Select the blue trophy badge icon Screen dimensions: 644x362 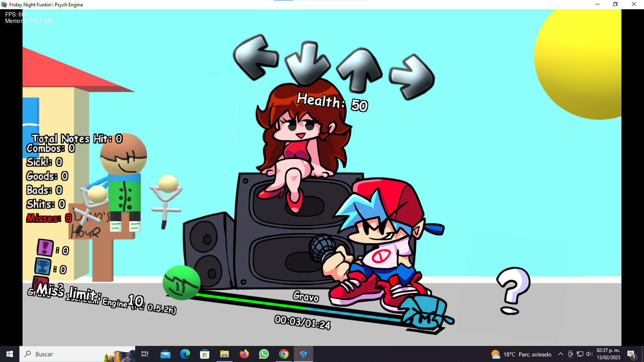click(43, 267)
